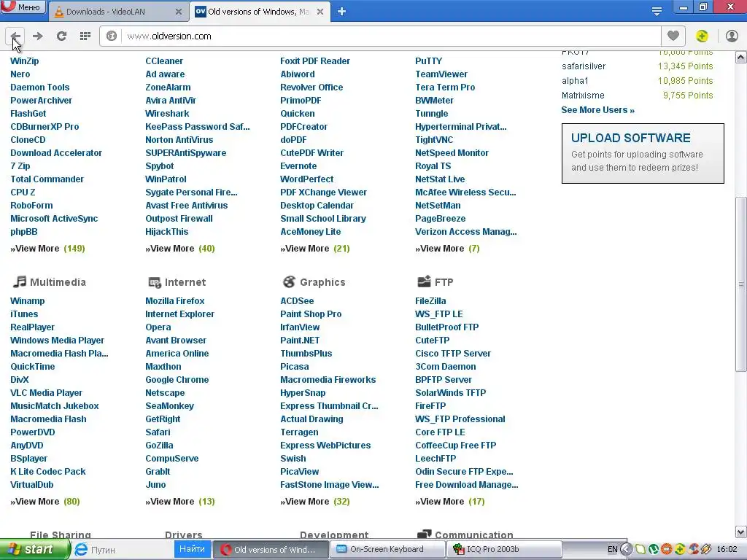Open the UPLOAD SOFTWARE box
The width and height of the screenshot is (747, 560).
point(643,153)
